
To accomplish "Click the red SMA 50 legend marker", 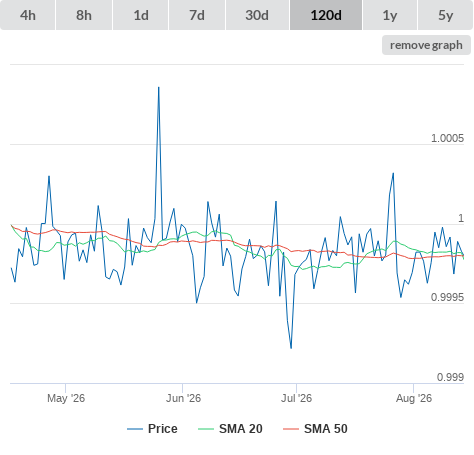I will coord(291,429).
